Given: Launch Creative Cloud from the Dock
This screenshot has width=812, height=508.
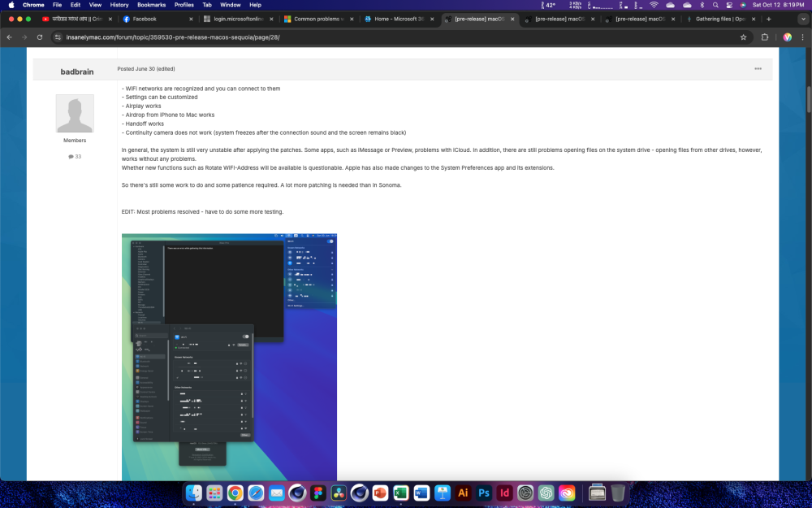Looking at the screenshot, I should [x=567, y=493].
